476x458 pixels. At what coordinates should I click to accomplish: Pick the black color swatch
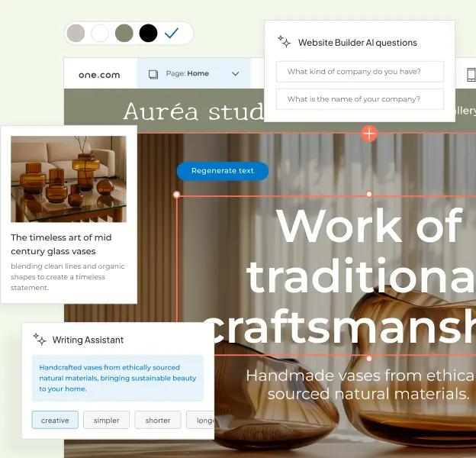pos(148,34)
